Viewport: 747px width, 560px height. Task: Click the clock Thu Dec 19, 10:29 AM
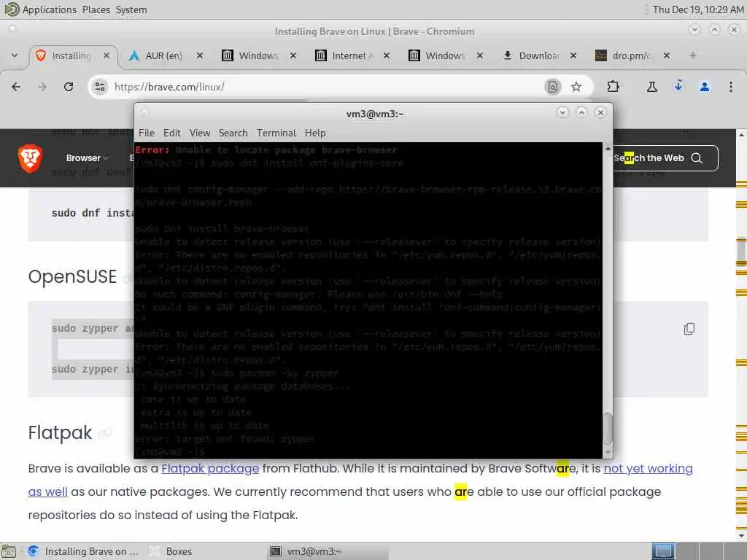[x=698, y=9]
